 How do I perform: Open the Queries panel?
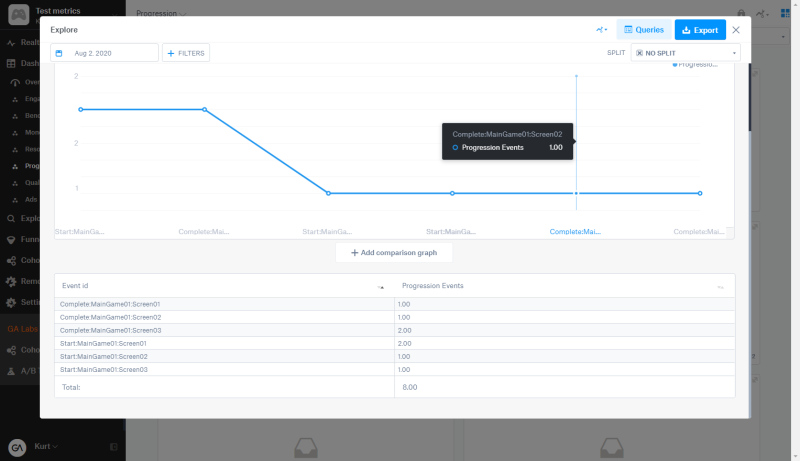[x=644, y=30]
